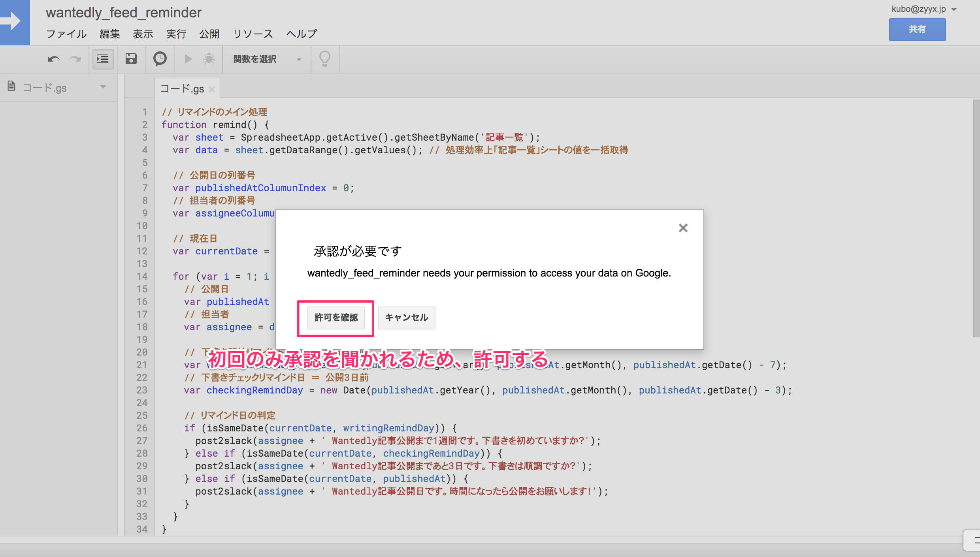
Task: Click the Apps Script arrow logo
Action: click(15, 22)
